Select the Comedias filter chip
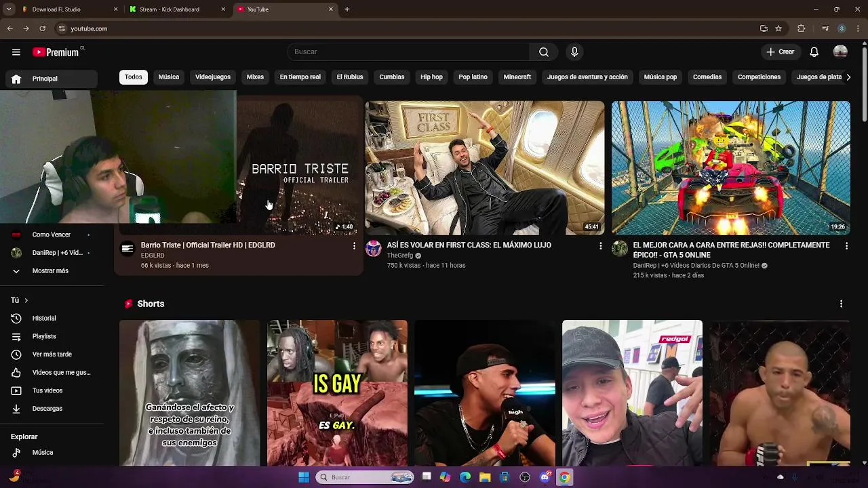Image resolution: width=868 pixels, height=488 pixels. coord(707,77)
